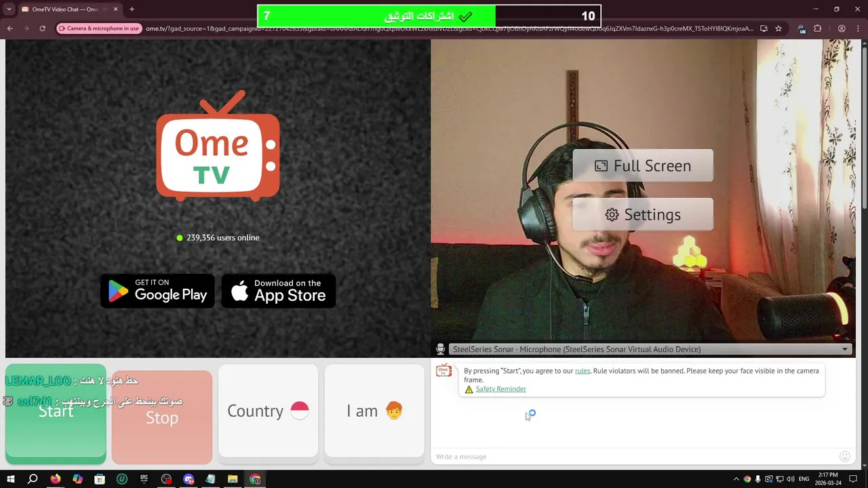The height and width of the screenshot is (488, 868).
Task: Reload the page with the refresh icon
Action: point(42,28)
